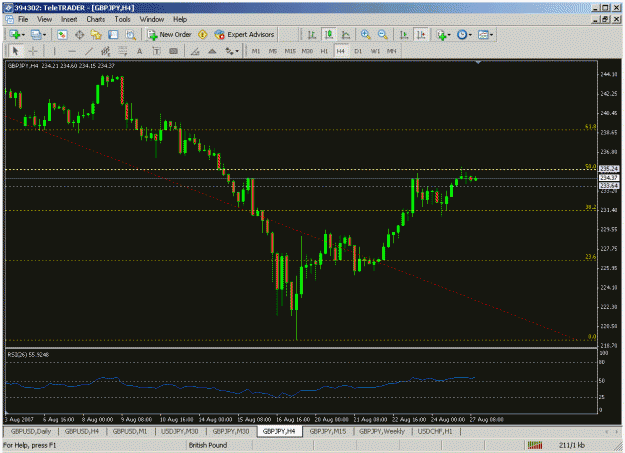Click the 'British Pound' status bar text
625x453 pixels.
click(208, 445)
